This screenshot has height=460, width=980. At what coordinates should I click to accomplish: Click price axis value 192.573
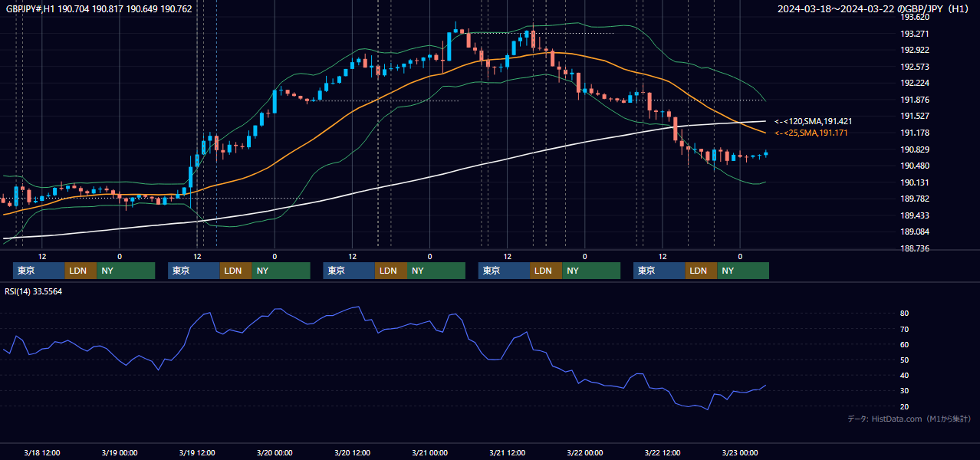tap(914, 67)
